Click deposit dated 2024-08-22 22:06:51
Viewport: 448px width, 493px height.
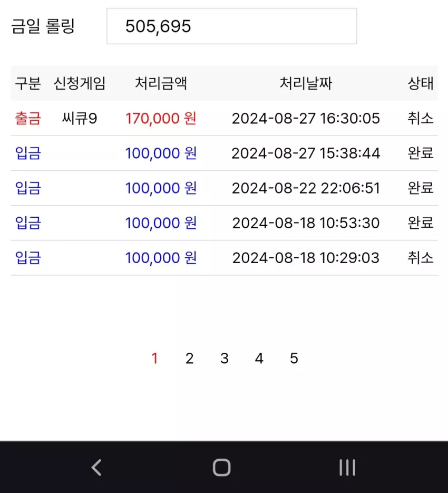pyautogui.click(x=225, y=188)
